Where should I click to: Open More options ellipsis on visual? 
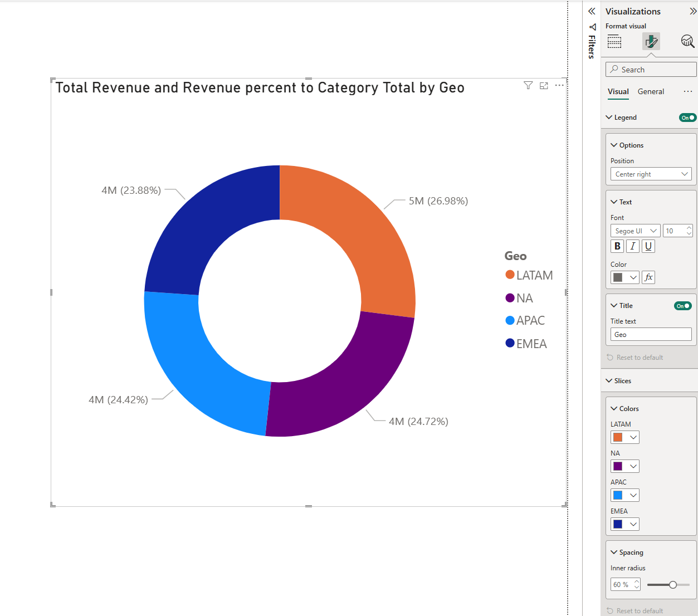(559, 85)
